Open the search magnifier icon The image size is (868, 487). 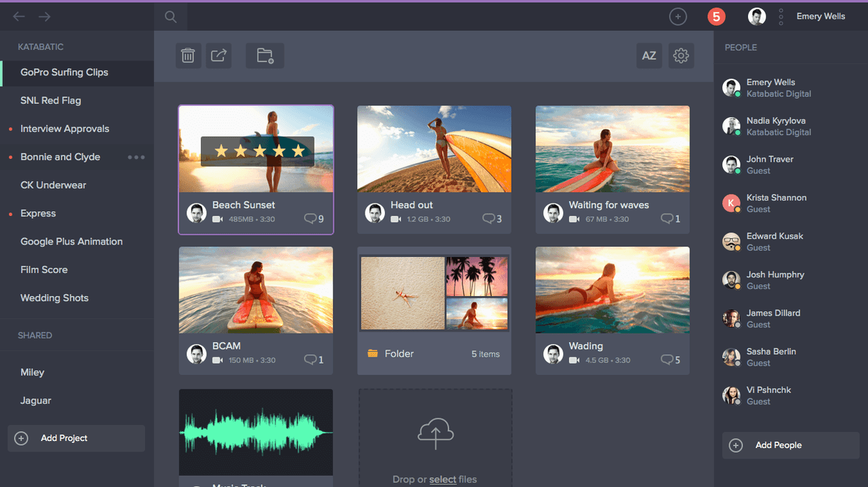pos(171,17)
